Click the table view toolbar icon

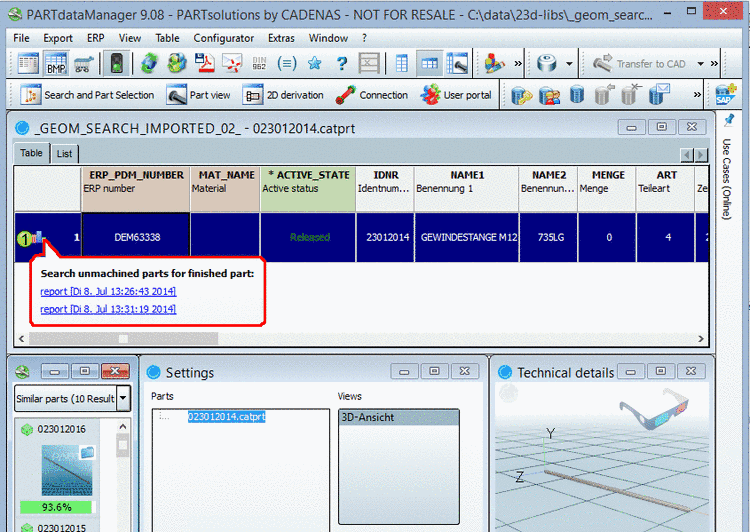click(x=28, y=63)
